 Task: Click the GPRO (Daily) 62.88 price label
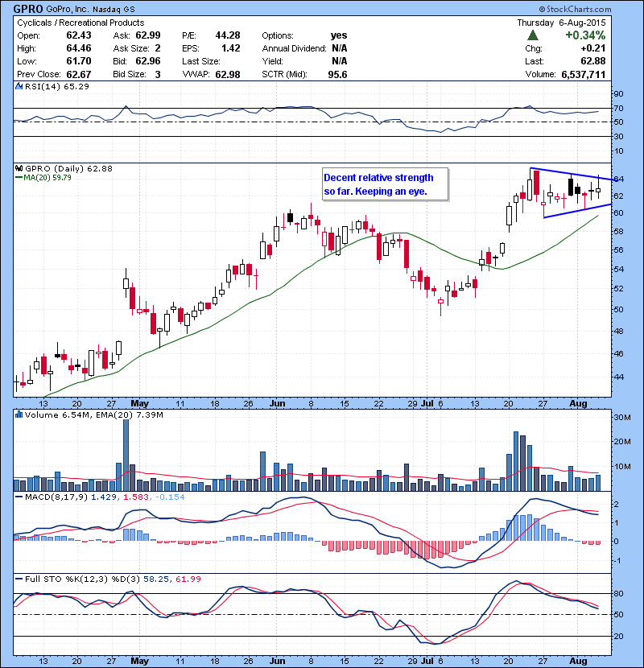[63, 168]
